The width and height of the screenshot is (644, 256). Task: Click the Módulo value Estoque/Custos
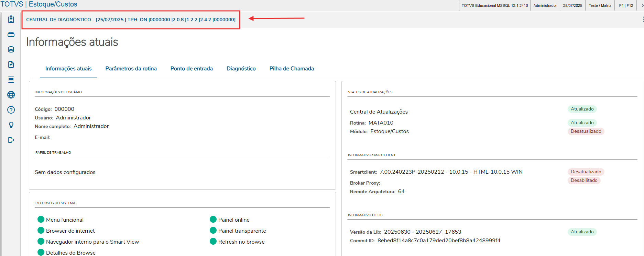tap(390, 131)
